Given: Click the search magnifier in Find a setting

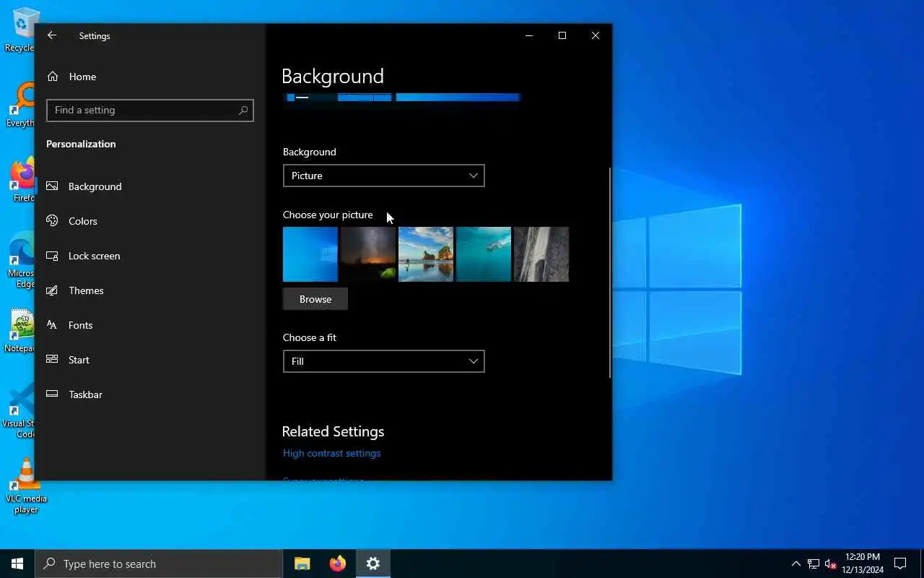Looking at the screenshot, I should point(243,110).
